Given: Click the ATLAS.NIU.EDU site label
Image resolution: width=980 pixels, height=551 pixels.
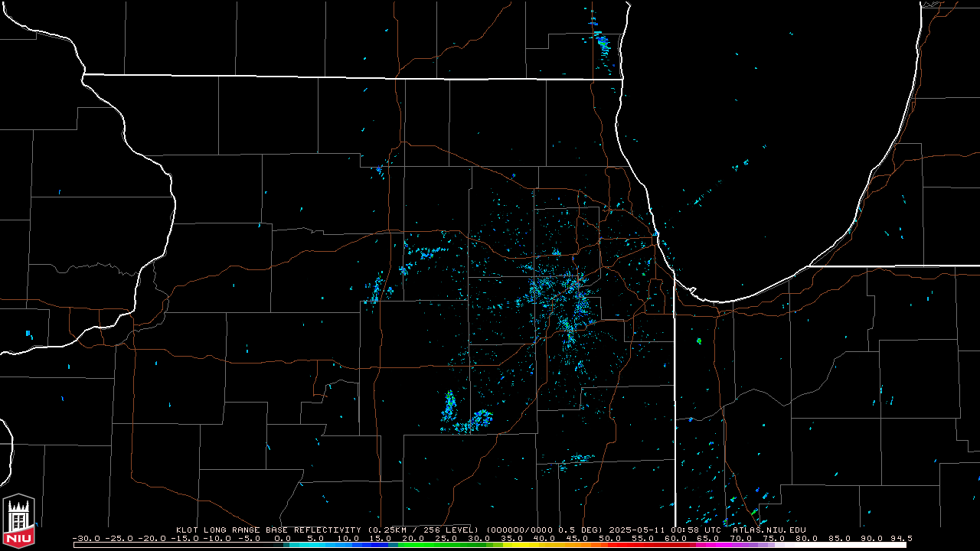Looking at the screenshot, I should pos(769,530).
